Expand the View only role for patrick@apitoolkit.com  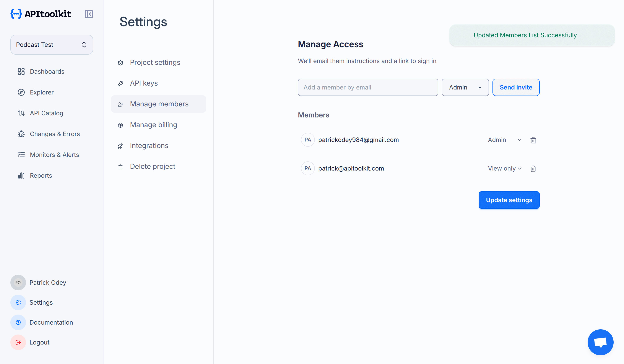pos(504,168)
